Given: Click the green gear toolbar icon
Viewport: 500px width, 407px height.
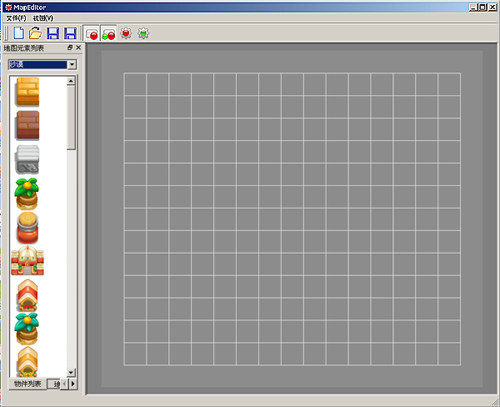Looking at the screenshot, I should coord(143,33).
